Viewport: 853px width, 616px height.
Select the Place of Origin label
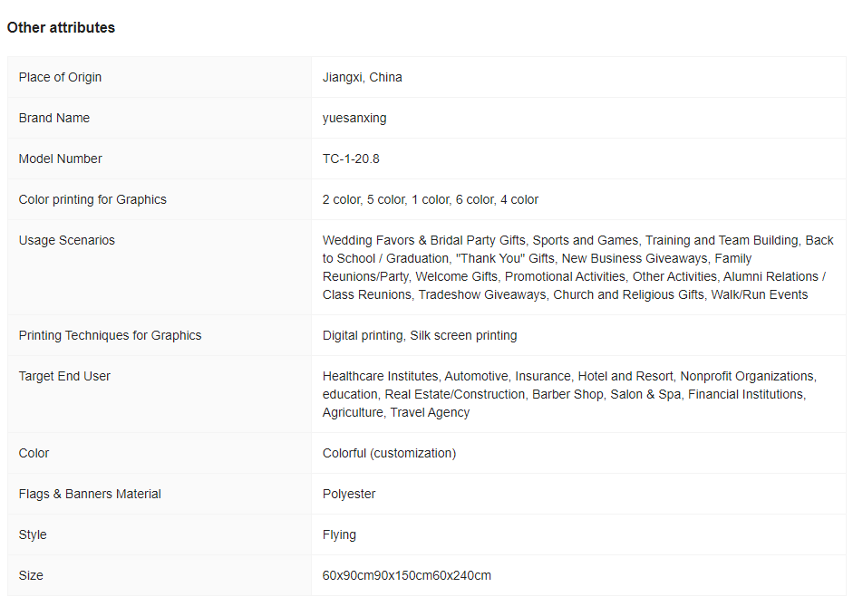point(60,77)
